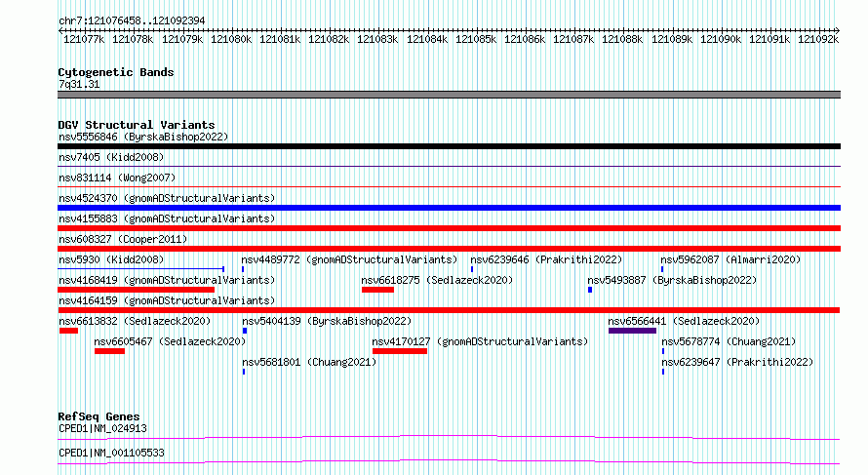Viewport: 868px width, 475px height.
Task: Open nsv5493887 (ByrskaBishop2022) variant label
Action: 672,280
